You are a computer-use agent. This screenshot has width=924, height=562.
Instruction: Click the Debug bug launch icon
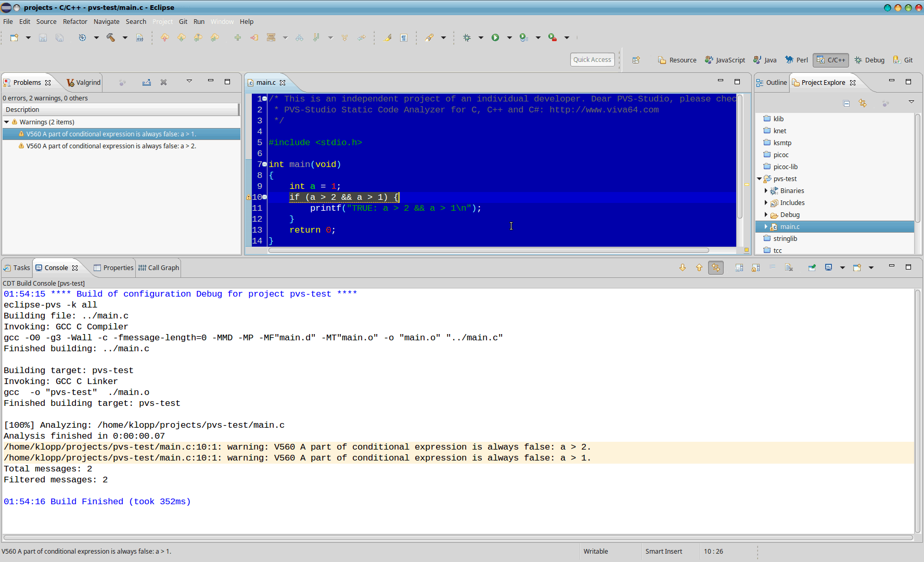[467, 37]
